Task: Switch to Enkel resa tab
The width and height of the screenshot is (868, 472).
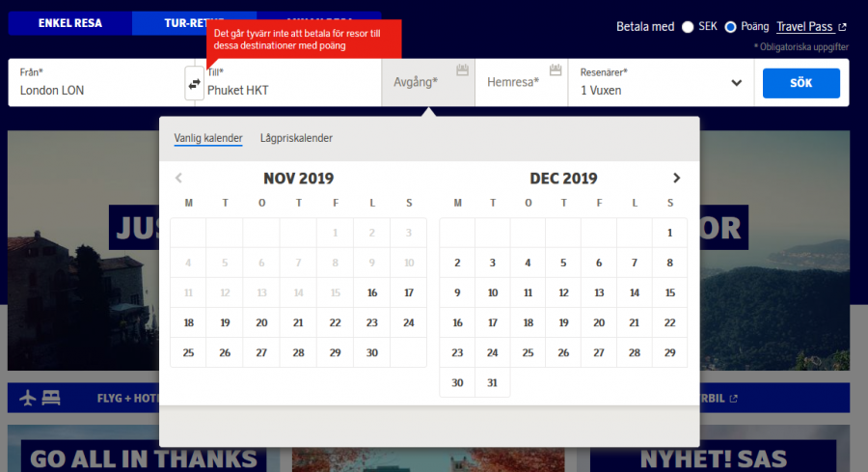Action: [69, 22]
